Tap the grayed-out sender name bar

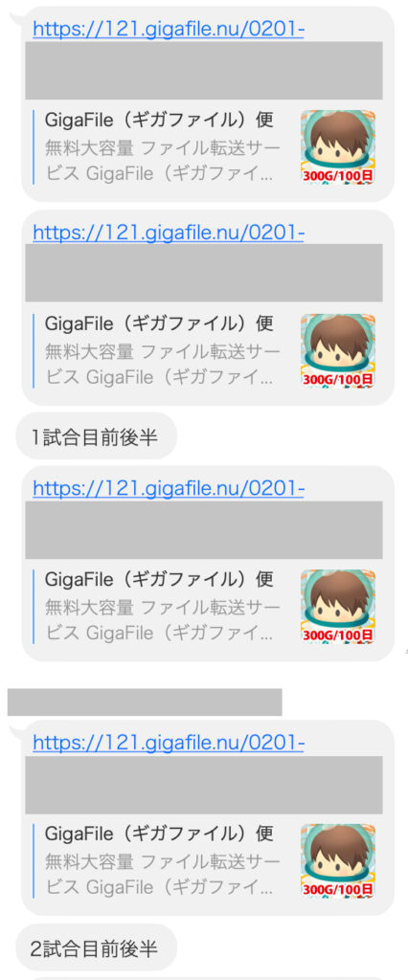(145, 702)
